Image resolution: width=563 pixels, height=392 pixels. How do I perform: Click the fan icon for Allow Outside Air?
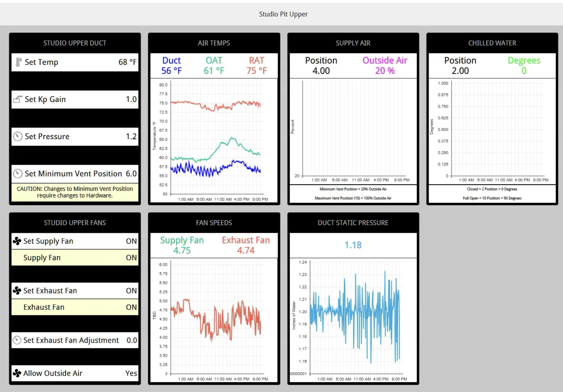click(17, 373)
